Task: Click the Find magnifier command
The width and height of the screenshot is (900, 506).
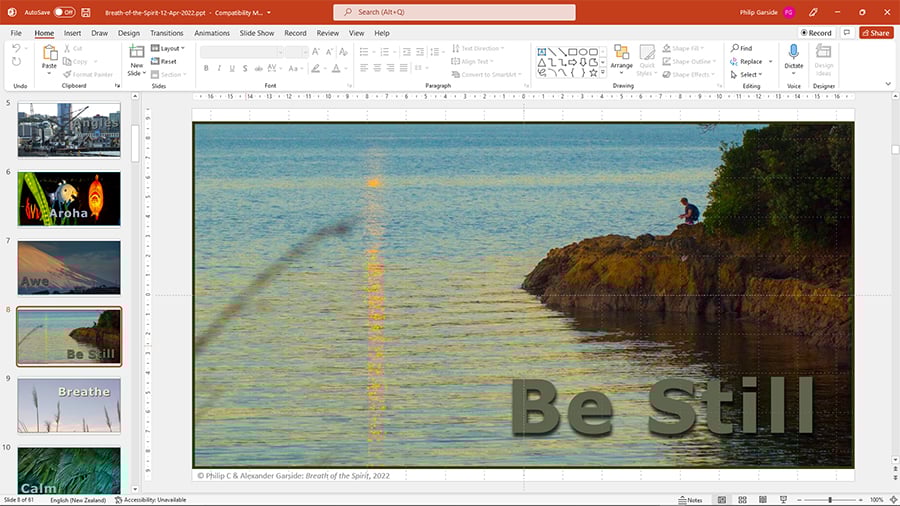Action: coord(742,48)
